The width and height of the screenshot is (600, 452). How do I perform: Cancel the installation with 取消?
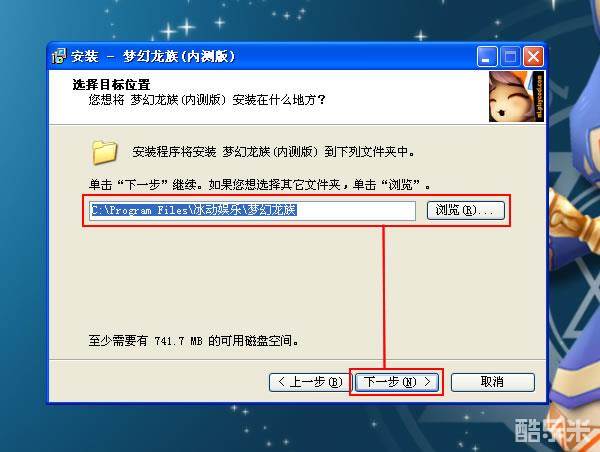(x=492, y=382)
